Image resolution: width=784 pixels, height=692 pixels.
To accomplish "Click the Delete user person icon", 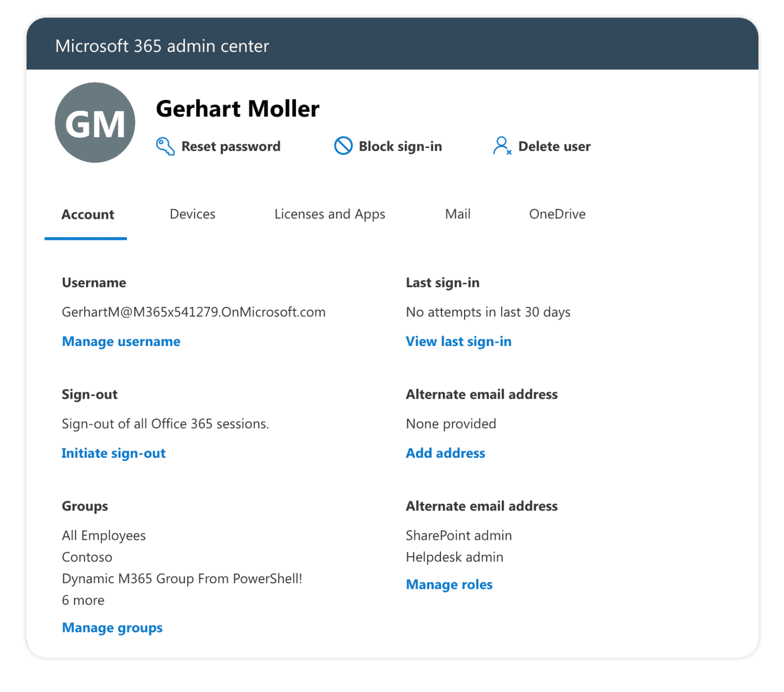I will click(501, 146).
